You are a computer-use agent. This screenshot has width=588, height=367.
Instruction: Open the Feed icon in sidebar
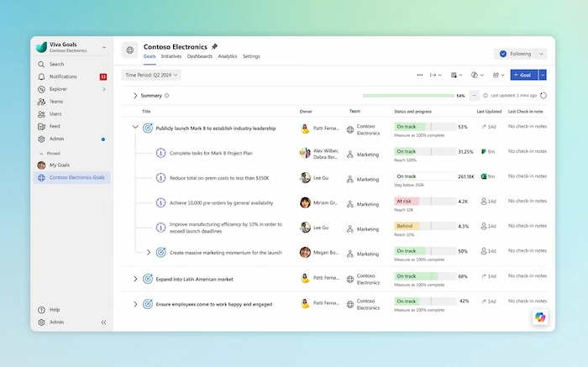42,126
